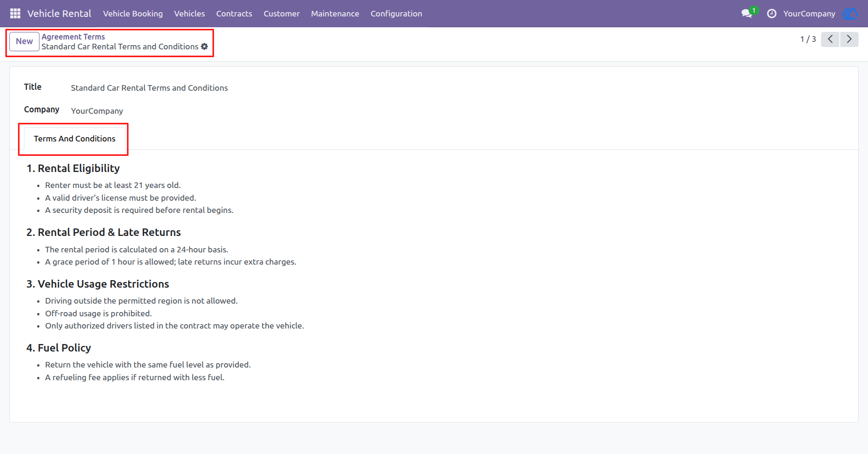The height and width of the screenshot is (454, 868).
Task: Click 'Return the vehicle with the same fuel level'
Action: (x=148, y=365)
